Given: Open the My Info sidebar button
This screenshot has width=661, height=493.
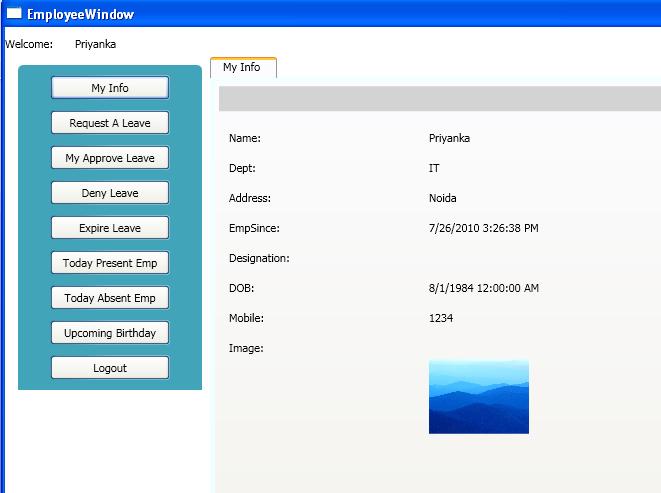Looking at the screenshot, I should [x=110, y=88].
